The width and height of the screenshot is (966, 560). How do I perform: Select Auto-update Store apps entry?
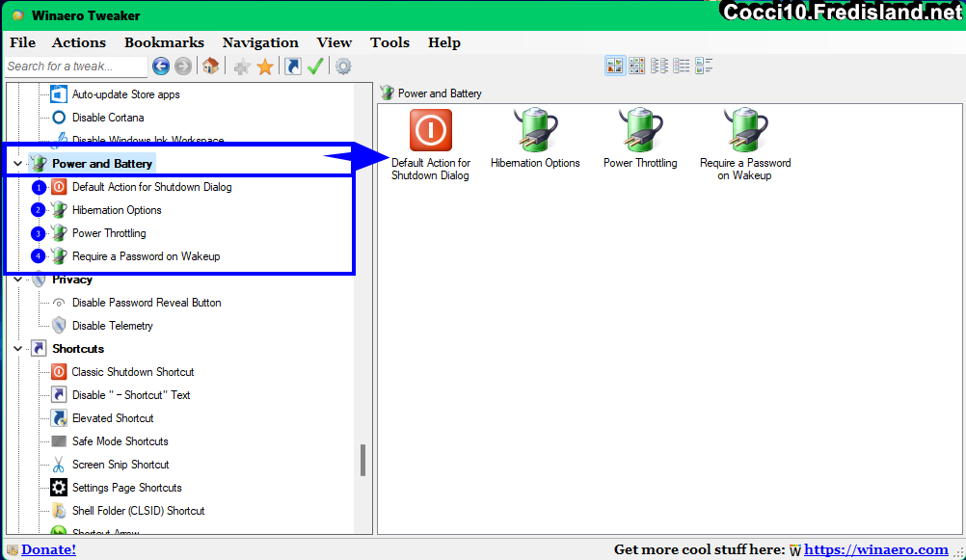click(x=125, y=94)
